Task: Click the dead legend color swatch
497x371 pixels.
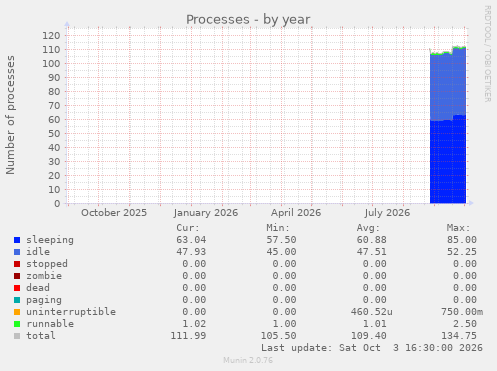Action: (x=17, y=288)
